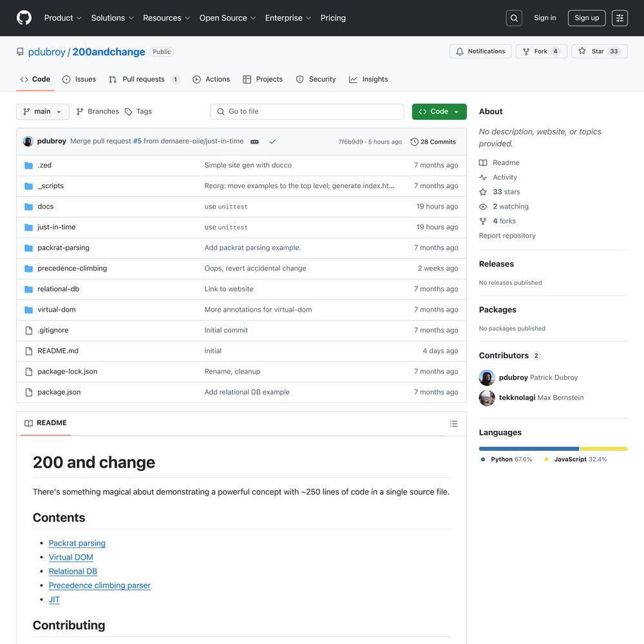Open the _scripts folder

pyautogui.click(x=50, y=186)
